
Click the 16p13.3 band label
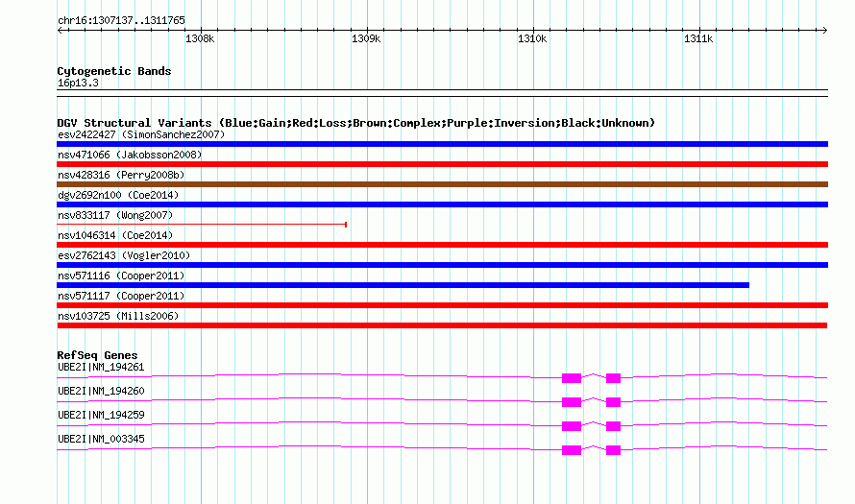click(x=78, y=83)
